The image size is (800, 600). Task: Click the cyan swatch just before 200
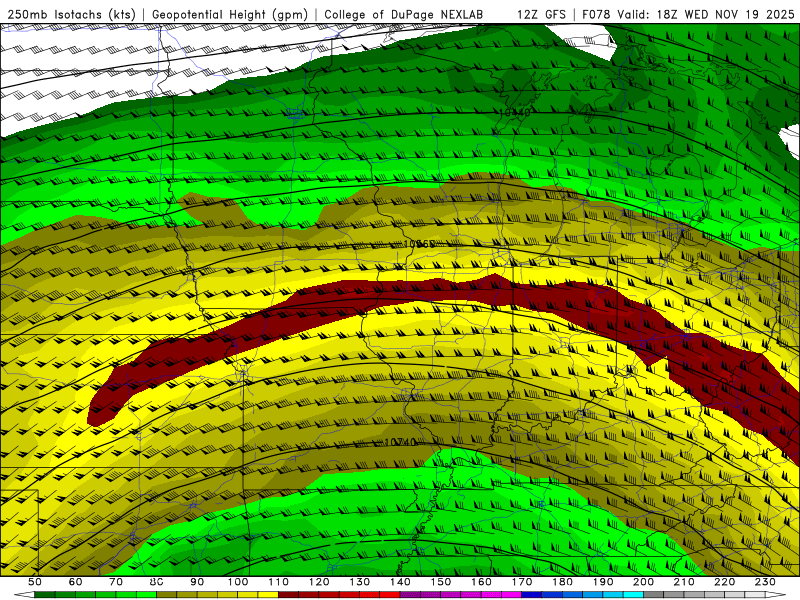[633, 595]
